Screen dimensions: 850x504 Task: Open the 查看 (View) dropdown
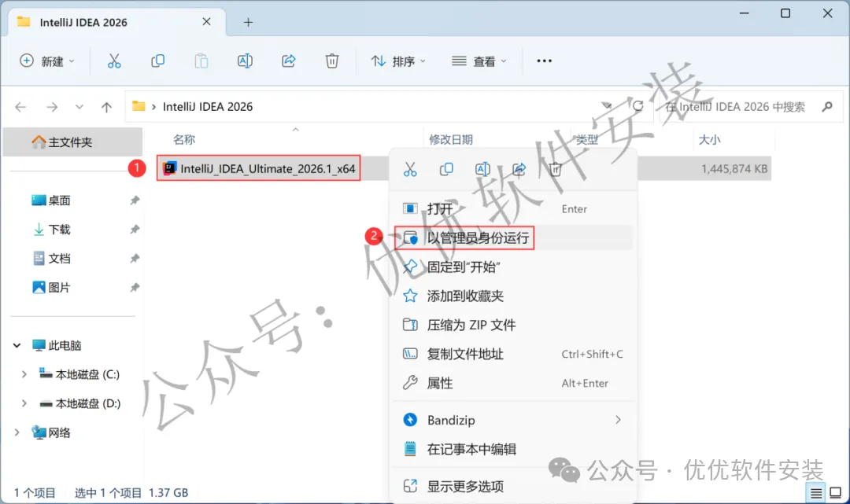[479, 61]
